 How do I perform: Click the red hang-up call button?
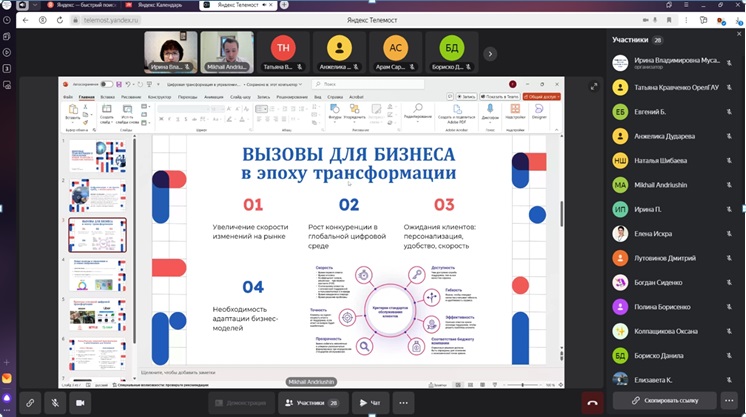point(591,402)
